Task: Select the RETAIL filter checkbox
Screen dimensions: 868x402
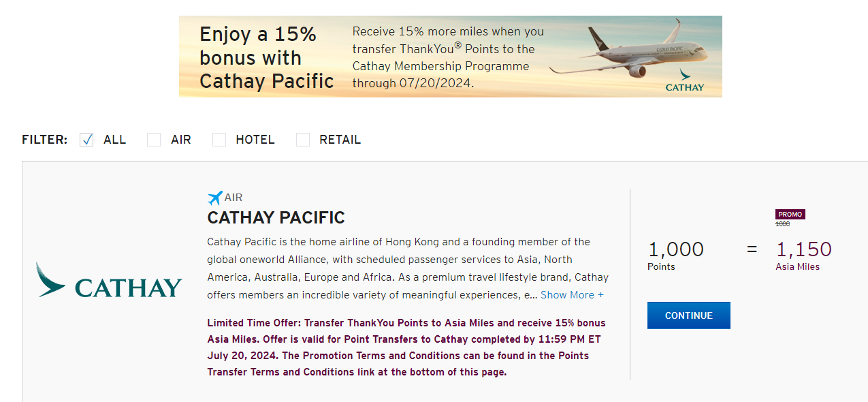Action: (x=303, y=140)
